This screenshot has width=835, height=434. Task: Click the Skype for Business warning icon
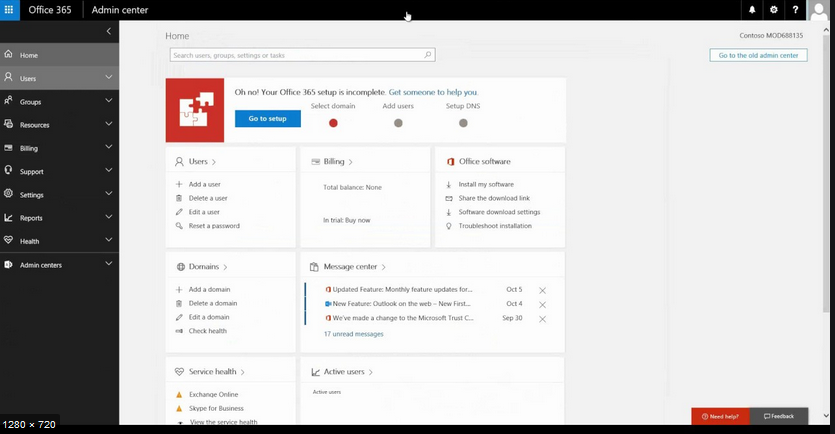coord(179,408)
